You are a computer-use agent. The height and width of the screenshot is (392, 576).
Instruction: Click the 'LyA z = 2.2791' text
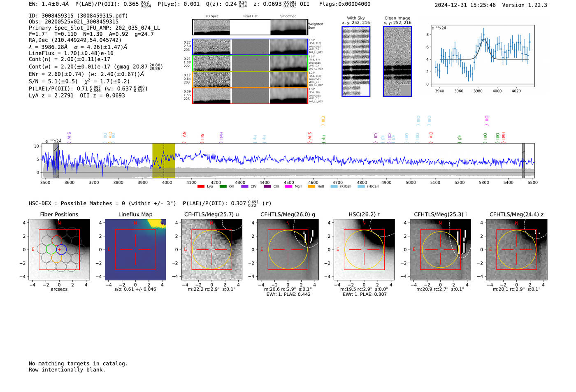51,95
